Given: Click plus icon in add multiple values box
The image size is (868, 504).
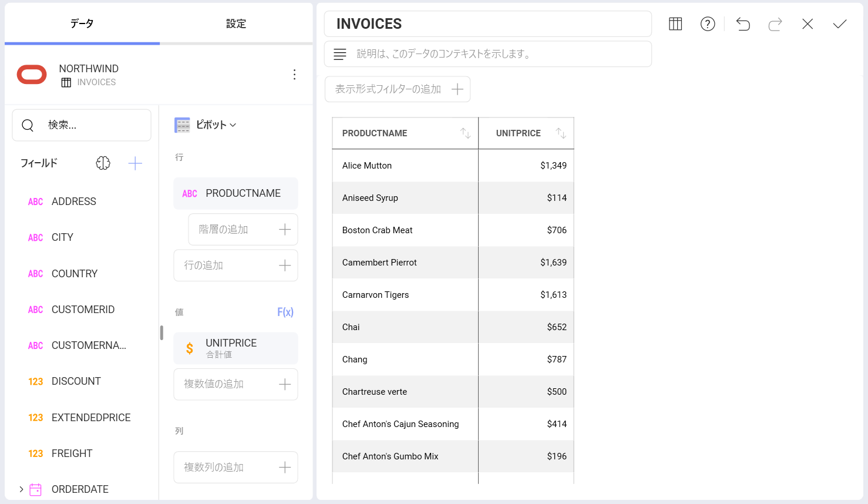Looking at the screenshot, I should (285, 384).
